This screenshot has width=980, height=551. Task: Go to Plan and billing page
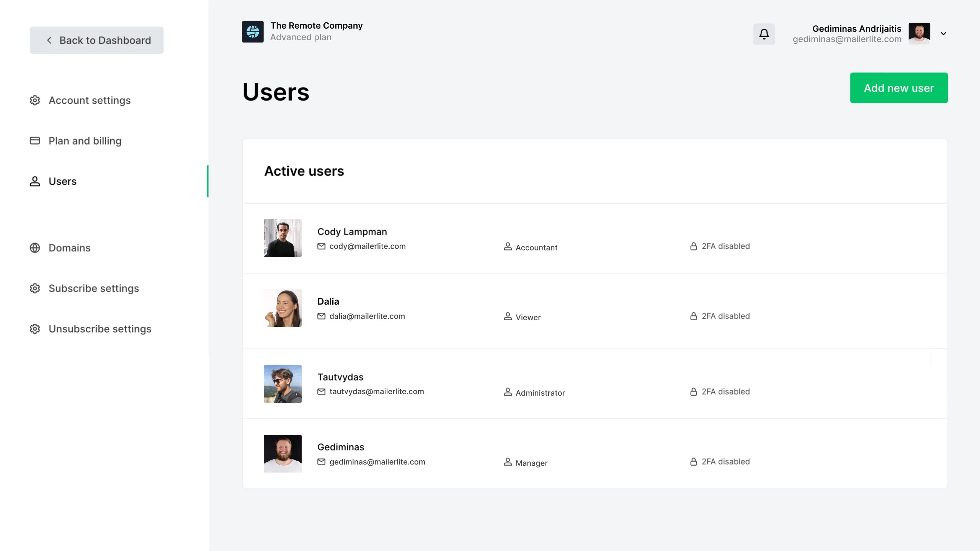(x=85, y=141)
